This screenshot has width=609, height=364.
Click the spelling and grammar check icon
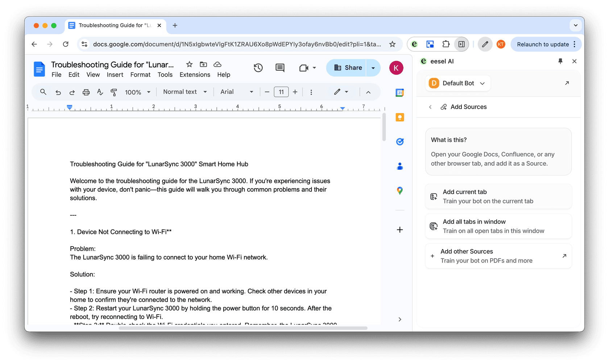(x=100, y=92)
